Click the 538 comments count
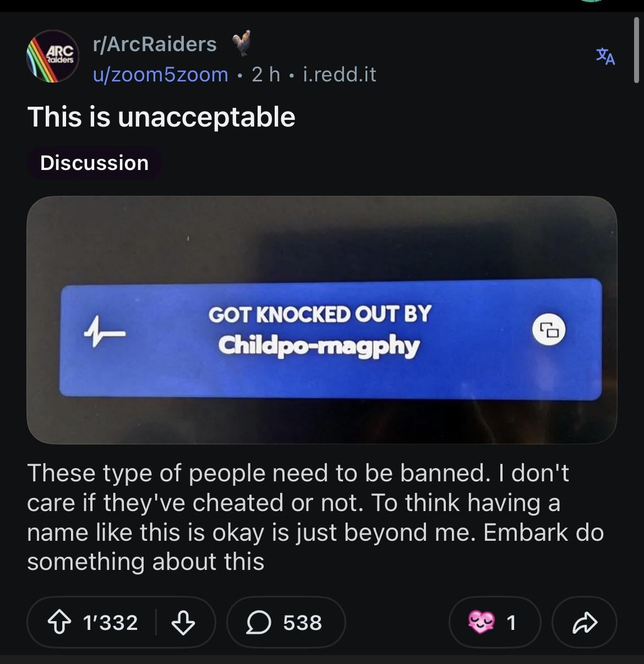Screen dimensions: 644x664 tap(302, 623)
